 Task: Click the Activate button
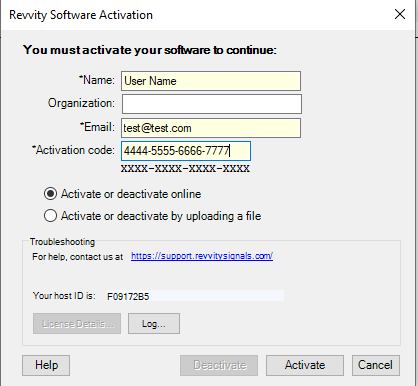(305, 365)
